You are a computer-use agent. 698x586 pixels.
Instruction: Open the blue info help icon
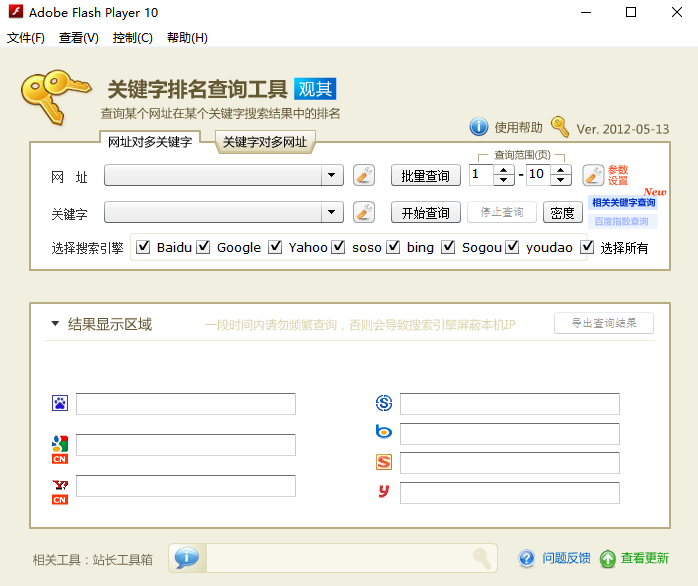(x=479, y=127)
